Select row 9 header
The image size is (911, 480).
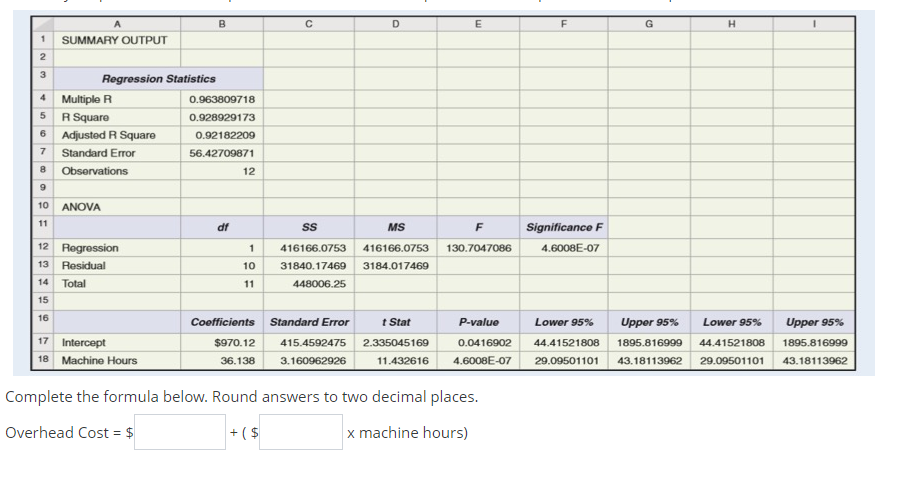[42, 188]
